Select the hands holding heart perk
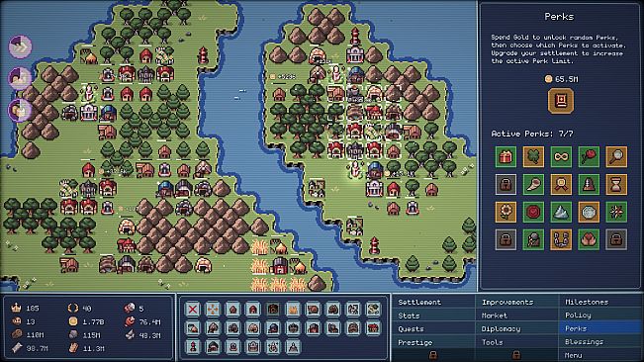 [589, 239]
